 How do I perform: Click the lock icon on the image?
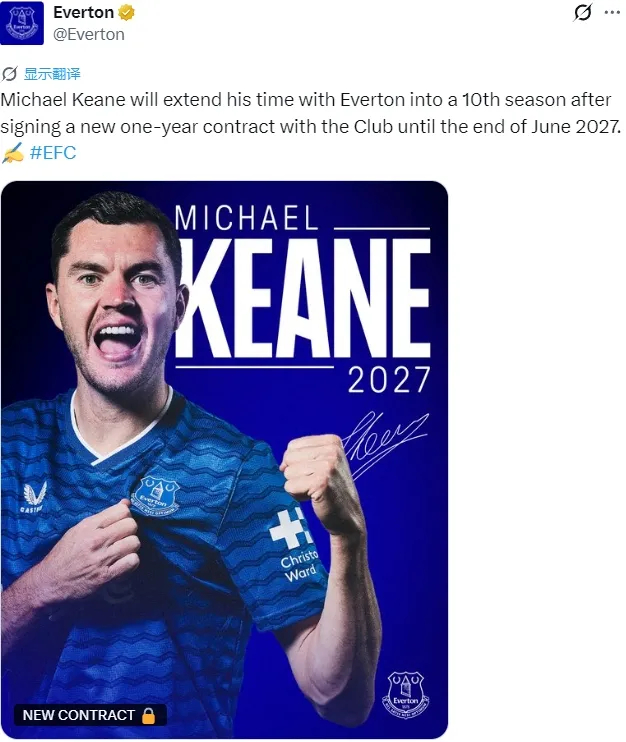[x=149, y=715]
